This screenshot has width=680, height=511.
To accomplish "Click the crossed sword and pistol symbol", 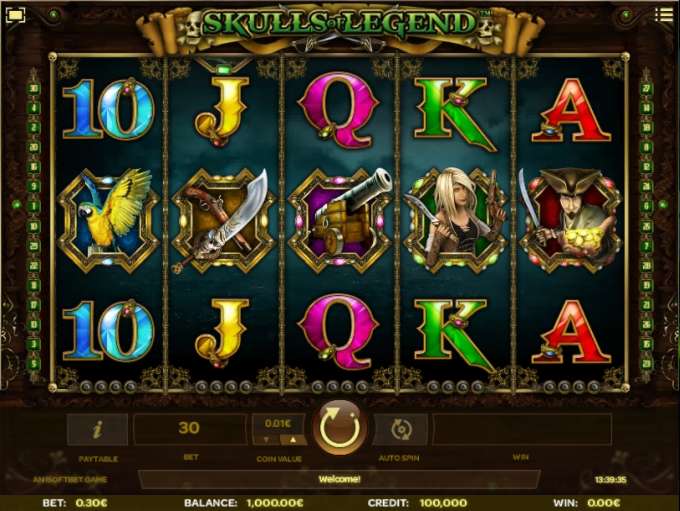I will (224, 220).
